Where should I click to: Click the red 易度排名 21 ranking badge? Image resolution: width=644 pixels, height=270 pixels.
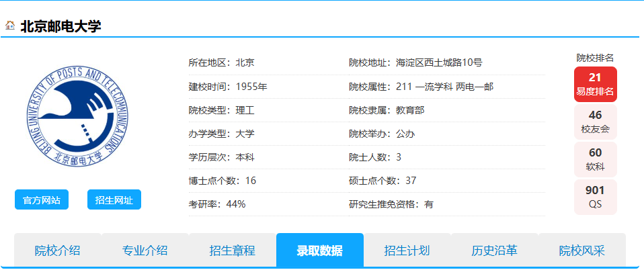point(595,84)
